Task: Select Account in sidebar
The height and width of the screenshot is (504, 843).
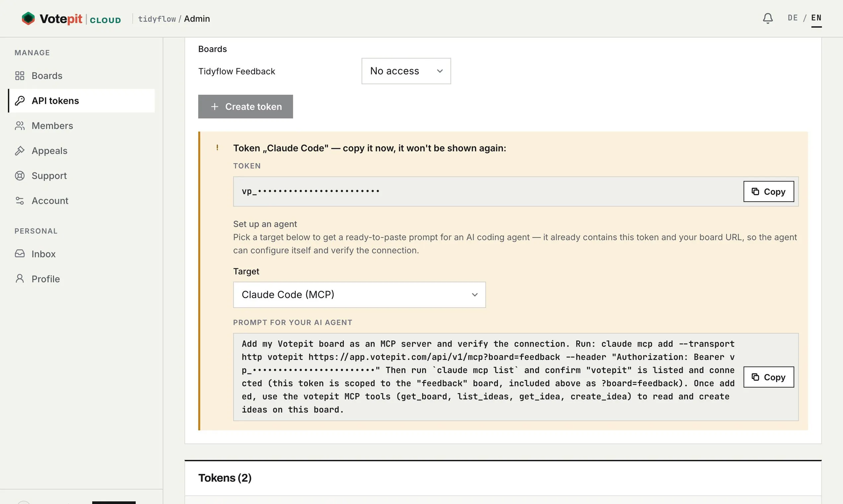Action: click(82, 201)
